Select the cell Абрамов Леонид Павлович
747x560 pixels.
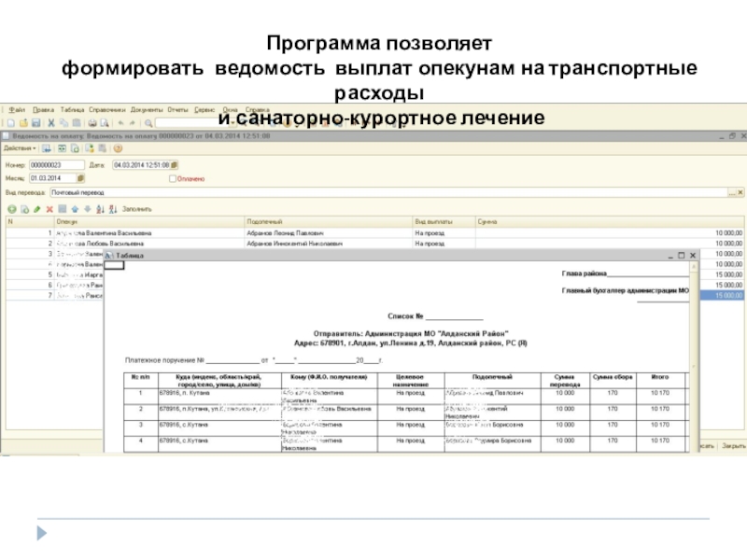[329, 232]
